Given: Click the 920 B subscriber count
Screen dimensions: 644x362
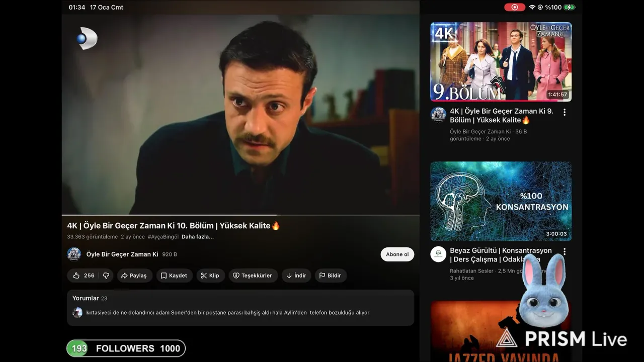Looking at the screenshot, I should pos(170,254).
